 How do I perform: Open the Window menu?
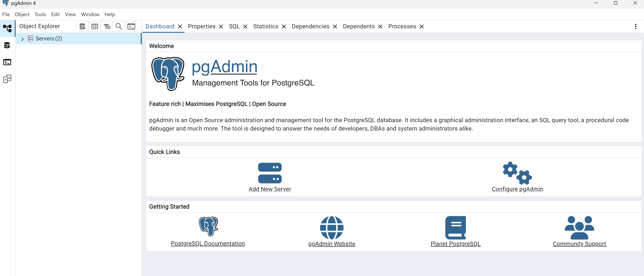pos(90,14)
